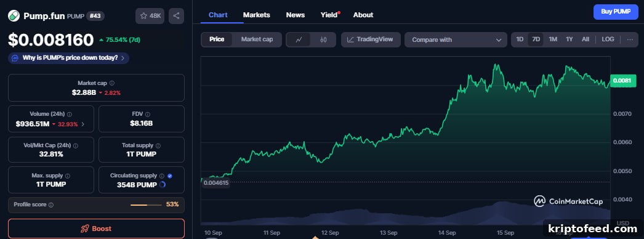Set chart range to 1D

point(520,39)
